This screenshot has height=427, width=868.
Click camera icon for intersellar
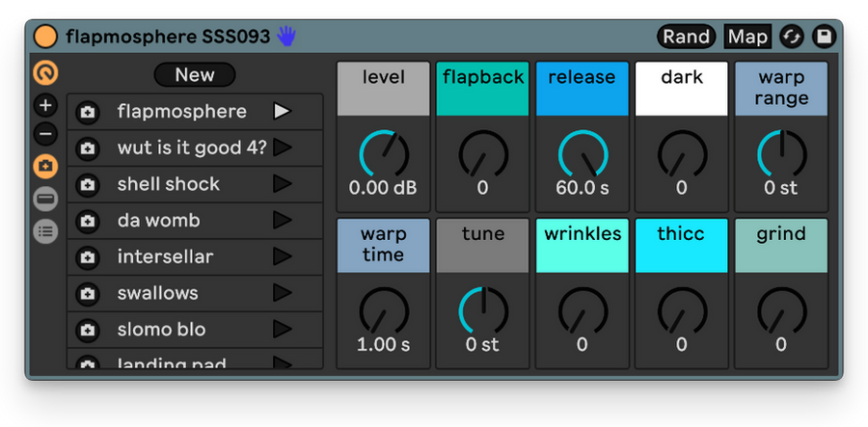tap(87, 257)
